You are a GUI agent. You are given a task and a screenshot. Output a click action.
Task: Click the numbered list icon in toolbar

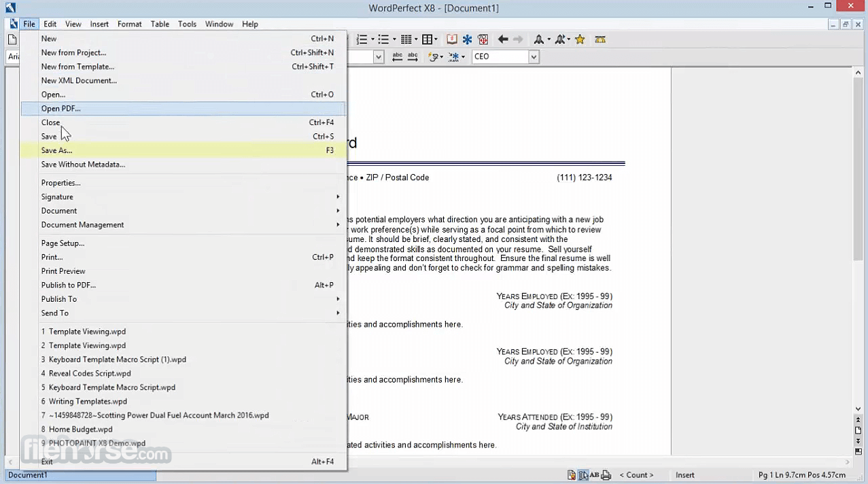pyautogui.click(x=362, y=39)
